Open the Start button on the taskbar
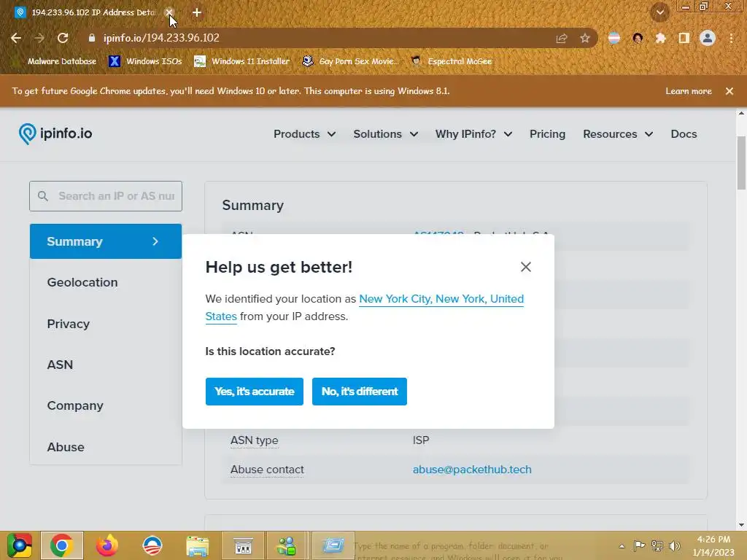 coord(19,545)
